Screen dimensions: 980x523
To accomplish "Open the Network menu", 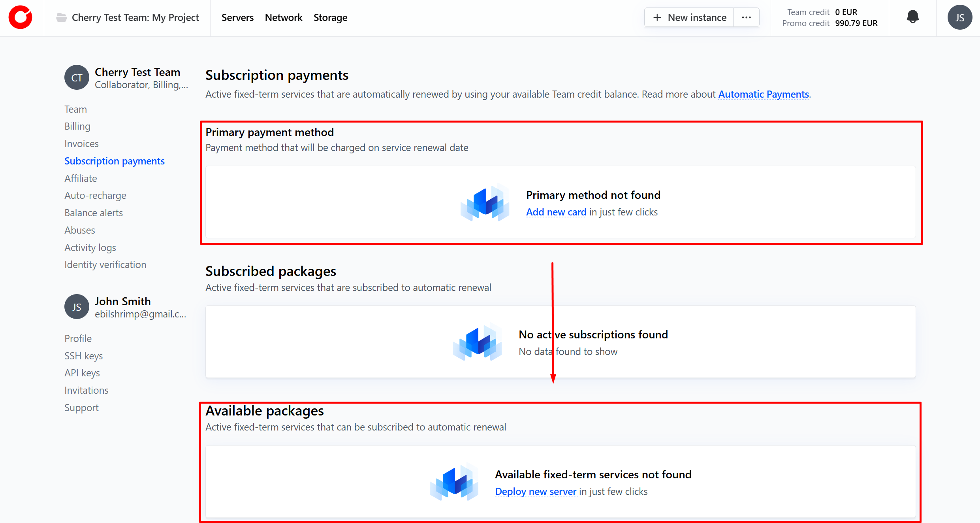I will (283, 17).
